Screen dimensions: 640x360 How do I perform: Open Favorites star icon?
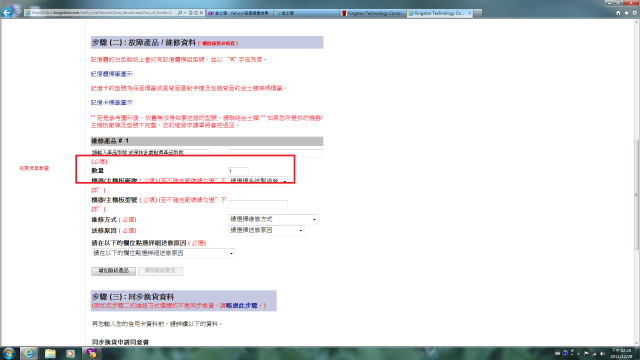626,13
